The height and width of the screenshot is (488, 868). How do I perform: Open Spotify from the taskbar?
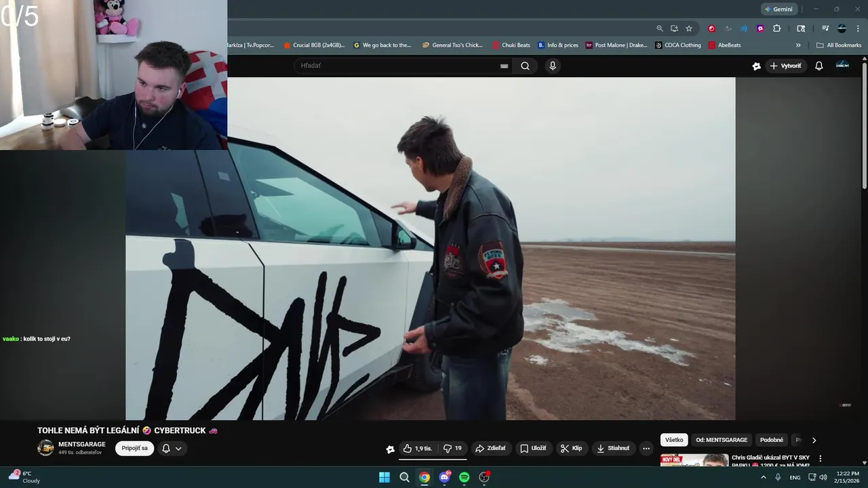coord(465,477)
